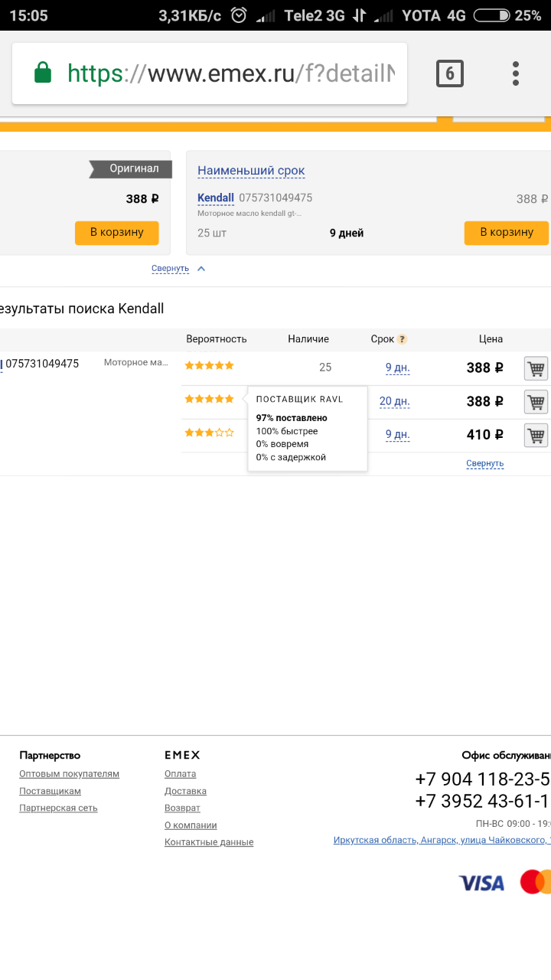Click 20 дн. delivery term link
Image resolution: width=551 pixels, height=980 pixels.
395,401
